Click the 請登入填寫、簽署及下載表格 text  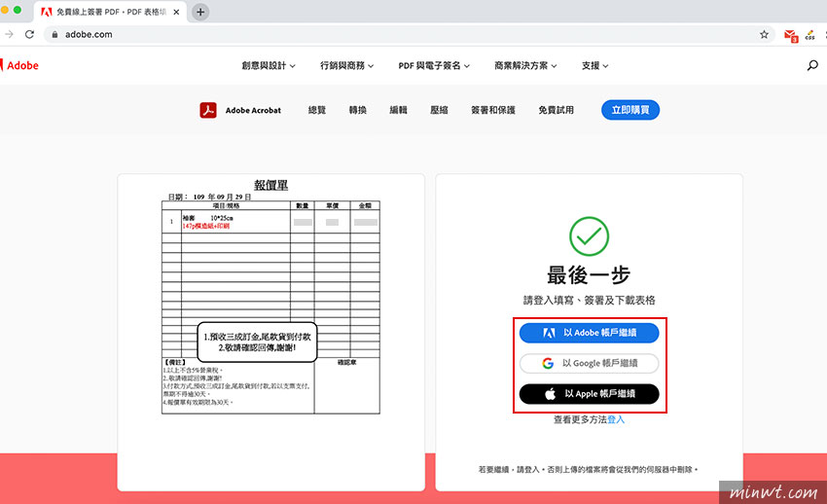pos(590,300)
